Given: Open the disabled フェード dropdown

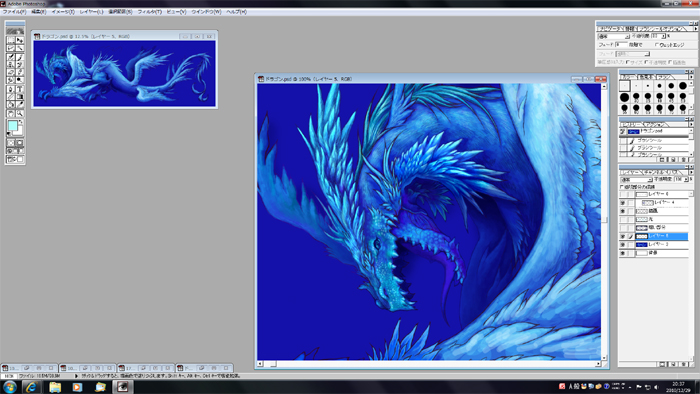Looking at the screenshot, I should tap(633, 54).
